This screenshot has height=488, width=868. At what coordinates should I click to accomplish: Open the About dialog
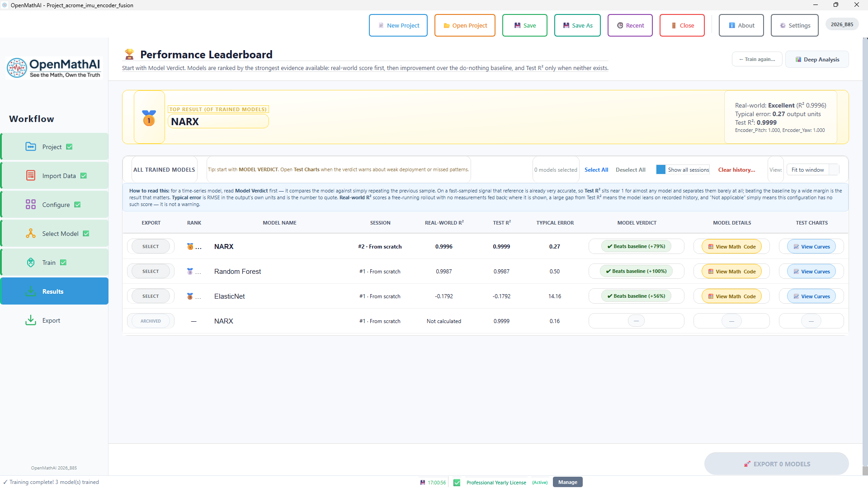(x=741, y=25)
